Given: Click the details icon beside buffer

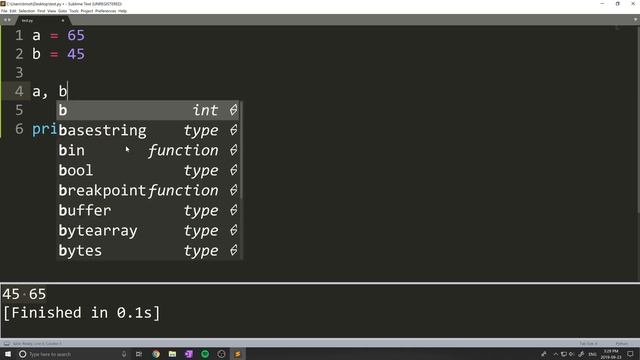Looking at the screenshot, I should (x=233, y=210).
